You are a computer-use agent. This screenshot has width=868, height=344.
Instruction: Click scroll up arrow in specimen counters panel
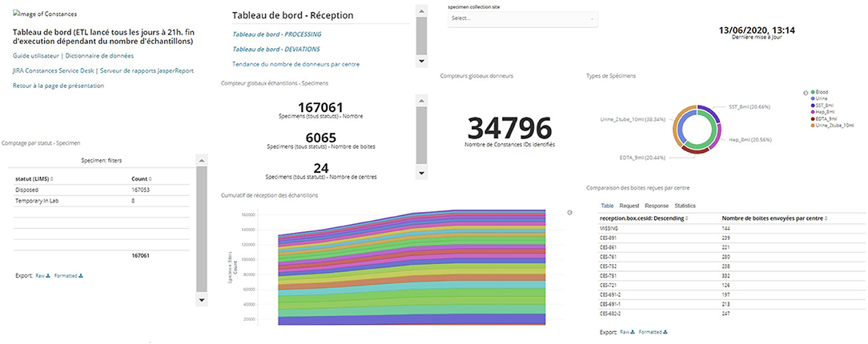click(421, 100)
